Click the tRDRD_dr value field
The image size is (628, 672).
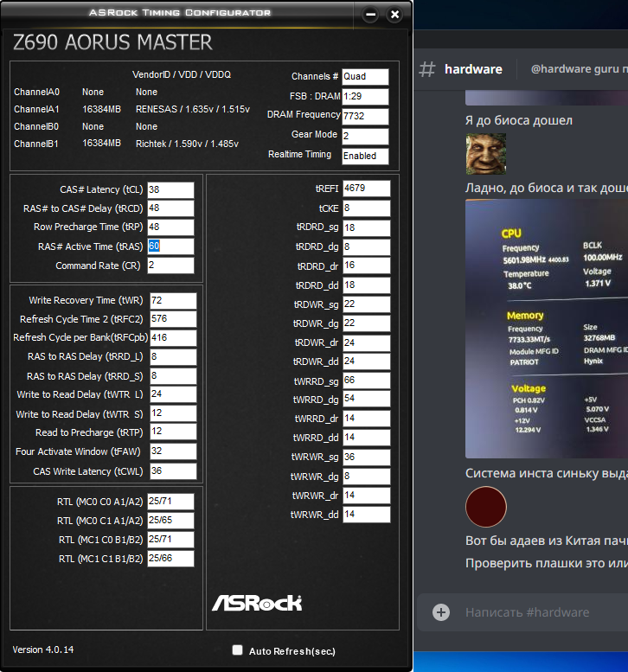coord(367,266)
